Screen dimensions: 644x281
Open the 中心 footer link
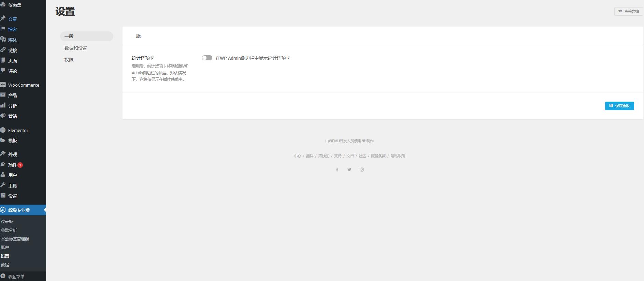click(297, 156)
